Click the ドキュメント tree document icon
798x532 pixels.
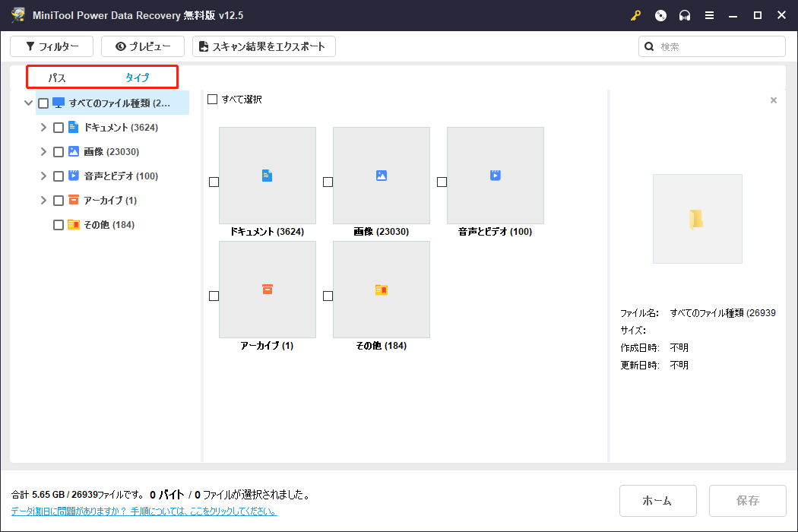[73, 127]
